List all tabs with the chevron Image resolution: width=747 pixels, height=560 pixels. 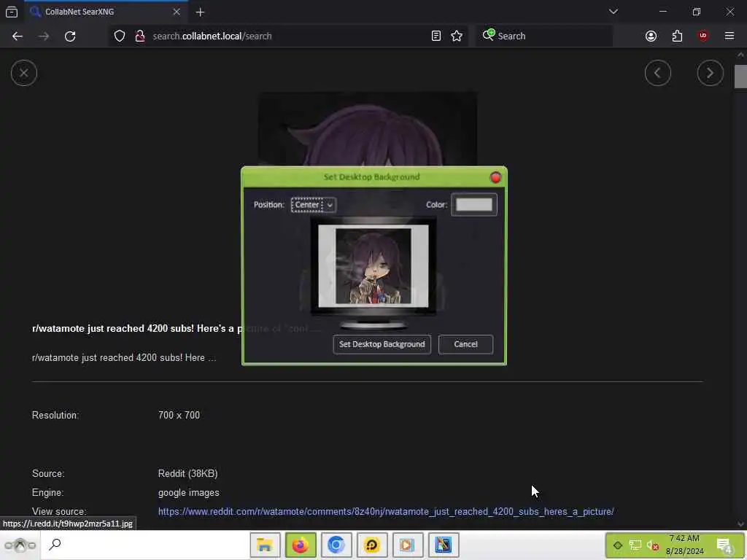click(613, 12)
